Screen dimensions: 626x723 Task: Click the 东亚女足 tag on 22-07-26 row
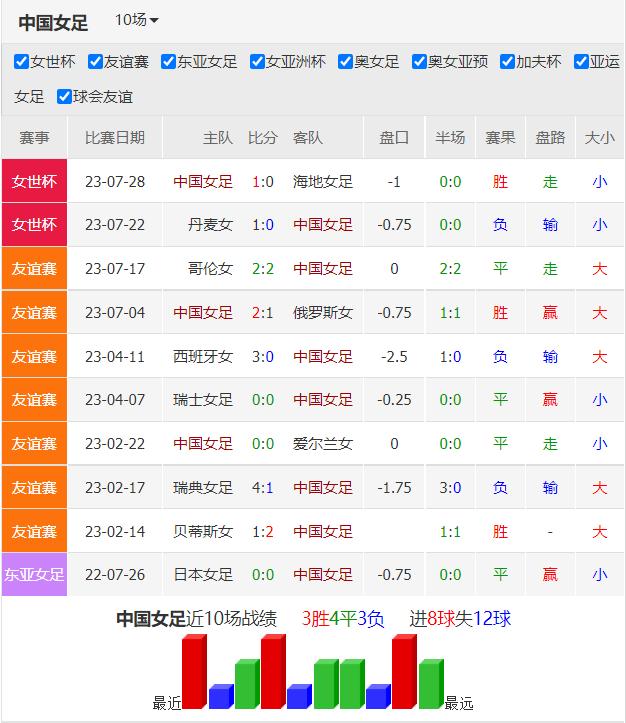(34, 575)
